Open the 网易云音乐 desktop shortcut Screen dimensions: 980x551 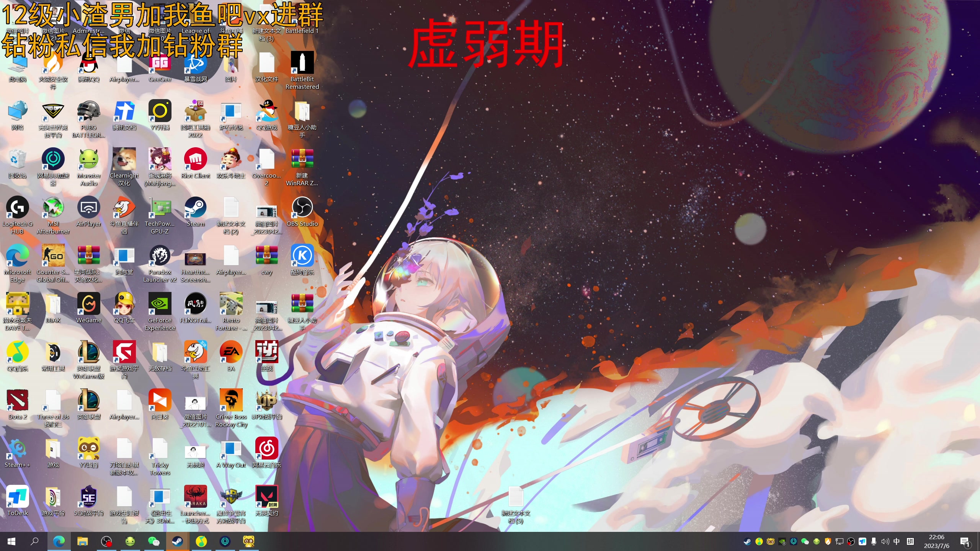(x=266, y=453)
